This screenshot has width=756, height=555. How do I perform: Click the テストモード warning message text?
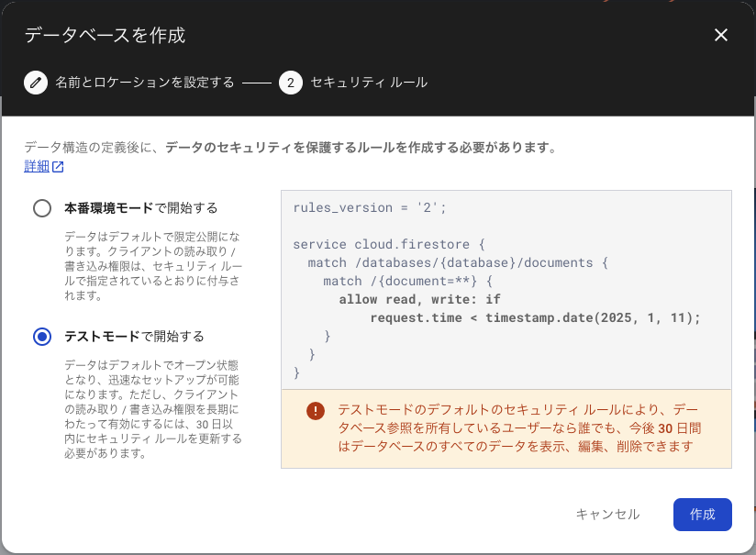(519, 428)
